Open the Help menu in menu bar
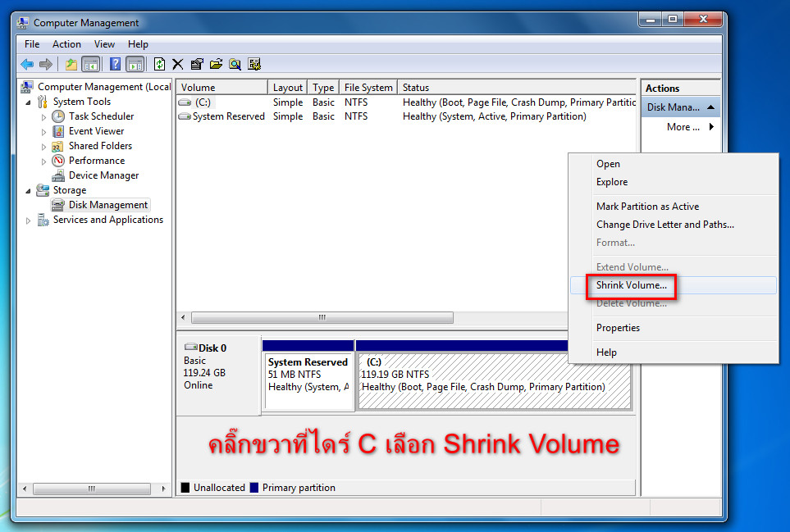 pyautogui.click(x=138, y=44)
